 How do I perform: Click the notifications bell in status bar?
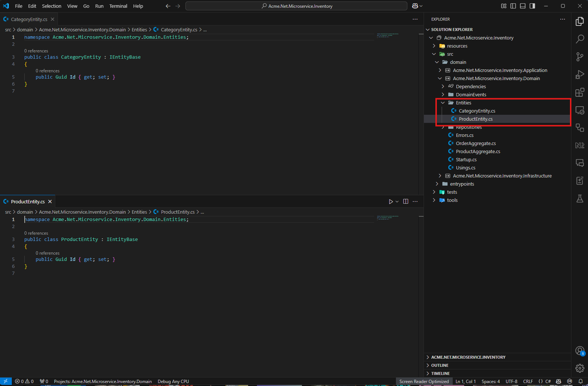pyautogui.click(x=581, y=382)
